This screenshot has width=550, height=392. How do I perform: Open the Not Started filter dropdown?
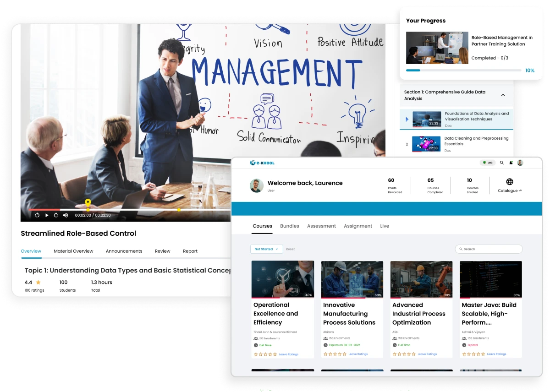click(x=266, y=249)
